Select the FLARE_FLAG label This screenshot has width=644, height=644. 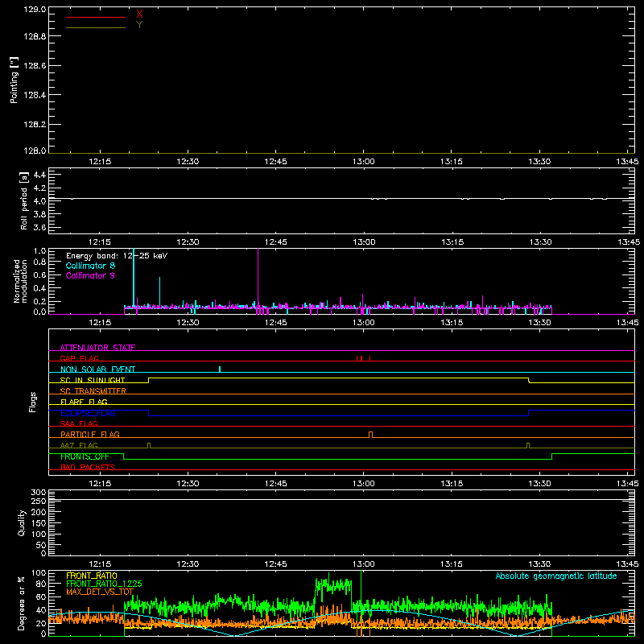pos(84,402)
